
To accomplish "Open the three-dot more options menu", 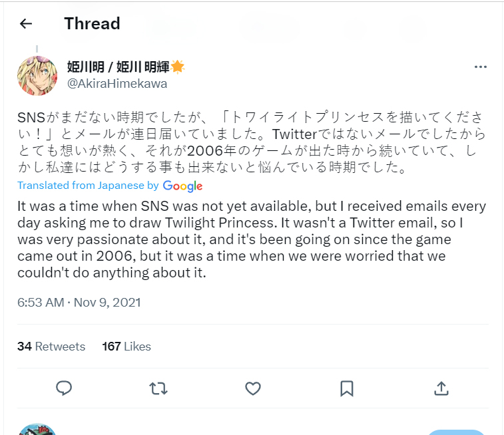I will (x=481, y=67).
